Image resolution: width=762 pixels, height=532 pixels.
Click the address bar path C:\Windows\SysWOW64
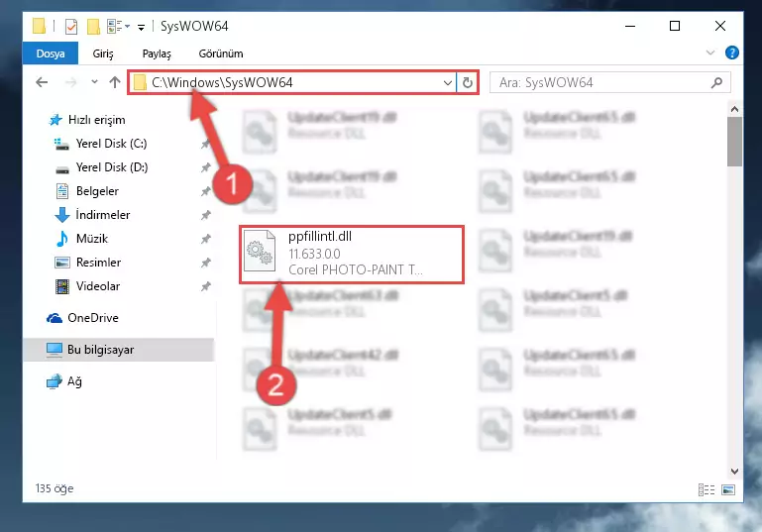(222, 82)
